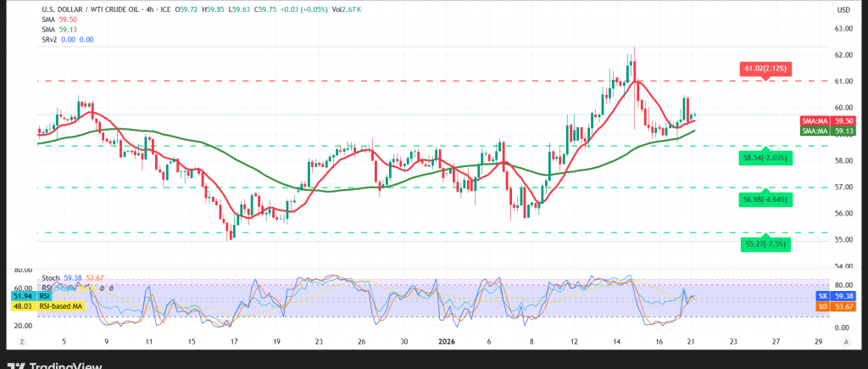
Task: Open the Stoch indicator legend
Action: coord(50,278)
